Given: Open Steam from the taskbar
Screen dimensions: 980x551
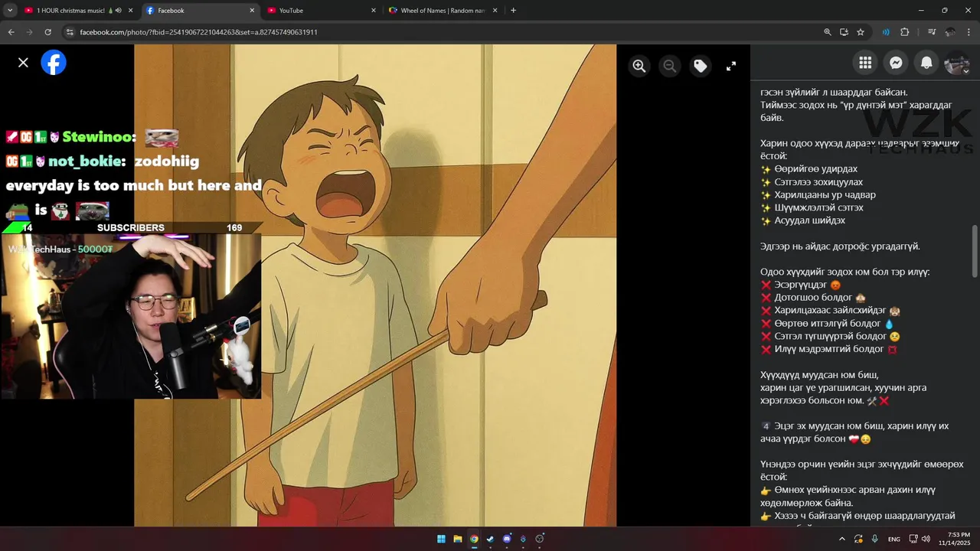Looking at the screenshot, I should [490, 539].
